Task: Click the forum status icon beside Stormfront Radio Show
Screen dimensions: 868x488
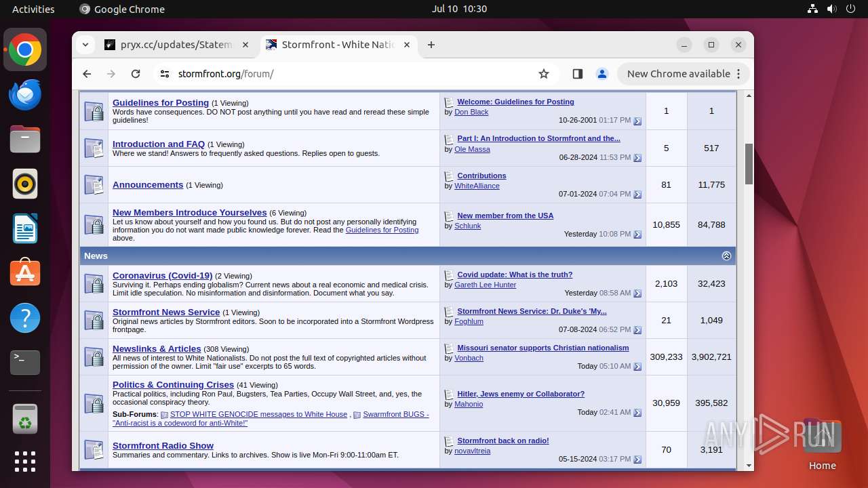Action: click(x=94, y=449)
